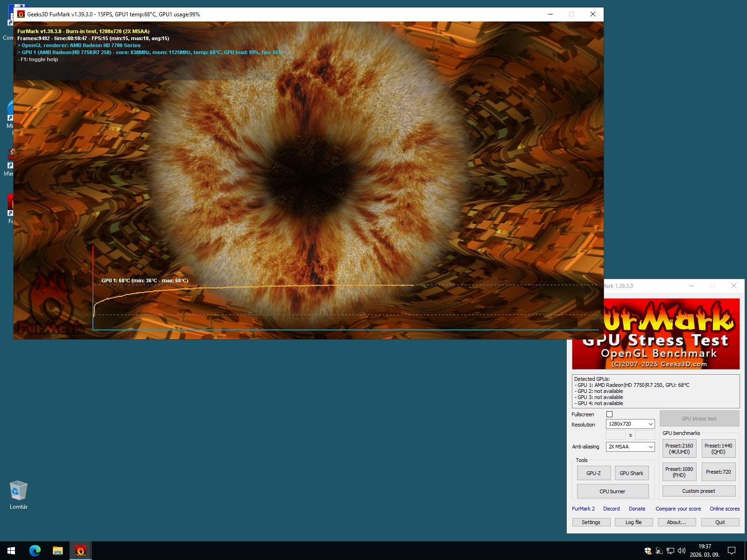This screenshot has width=747, height=560.
Task: Click the Custom preset button
Action: [x=699, y=491]
